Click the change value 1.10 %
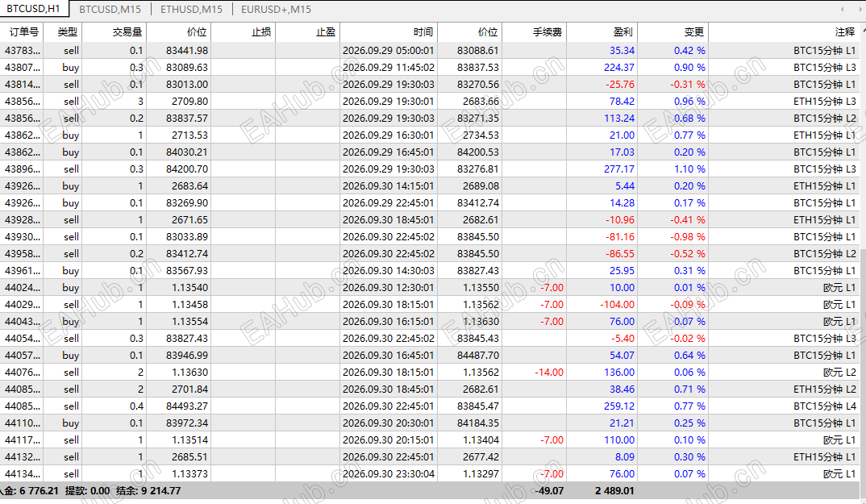866x504 pixels. pyautogui.click(x=690, y=169)
